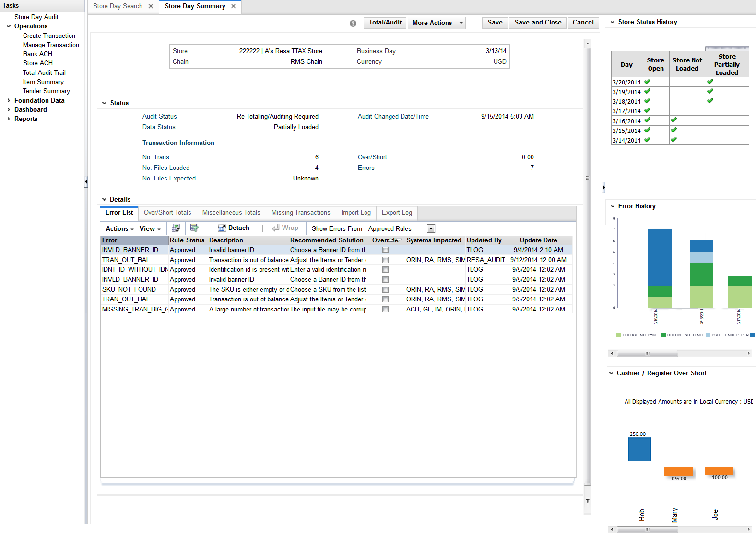Click PULL_TENDER_REQ legend color swatch
Image resolution: width=756 pixels, height=539 pixels.
[708, 335]
